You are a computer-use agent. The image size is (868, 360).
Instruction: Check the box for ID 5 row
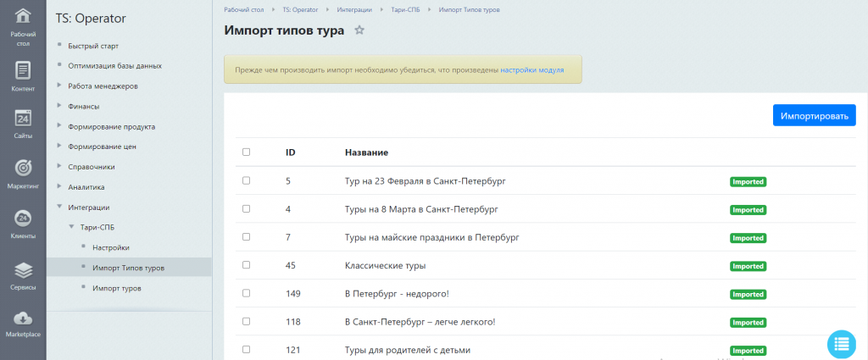[247, 180]
